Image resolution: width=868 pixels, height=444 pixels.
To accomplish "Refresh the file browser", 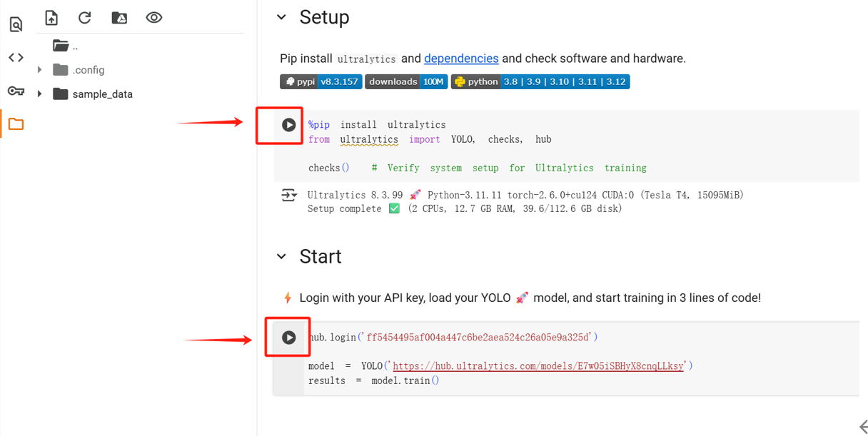I will [85, 17].
